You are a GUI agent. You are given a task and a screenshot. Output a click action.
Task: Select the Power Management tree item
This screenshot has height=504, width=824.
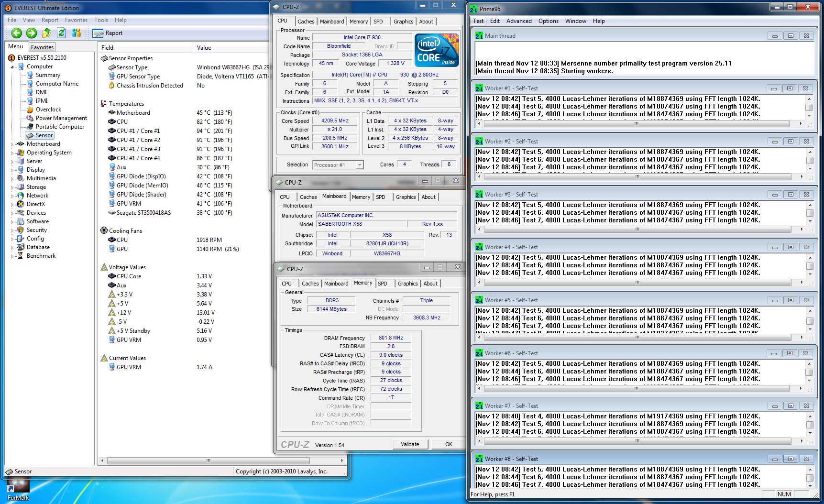pyautogui.click(x=61, y=118)
